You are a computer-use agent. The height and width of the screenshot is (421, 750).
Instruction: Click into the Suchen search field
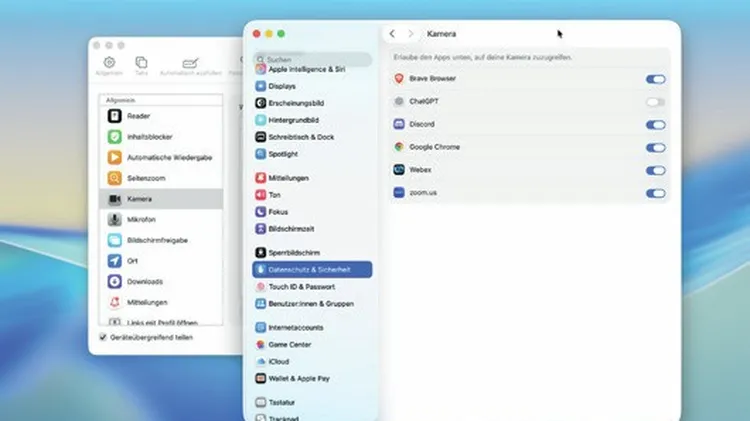tap(312, 59)
